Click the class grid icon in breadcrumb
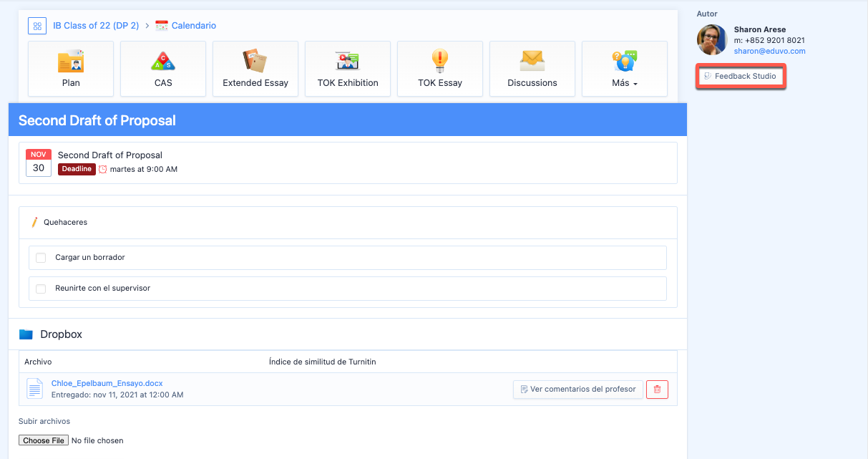Image resolution: width=868 pixels, height=459 pixels. click(x=37, y=26)
